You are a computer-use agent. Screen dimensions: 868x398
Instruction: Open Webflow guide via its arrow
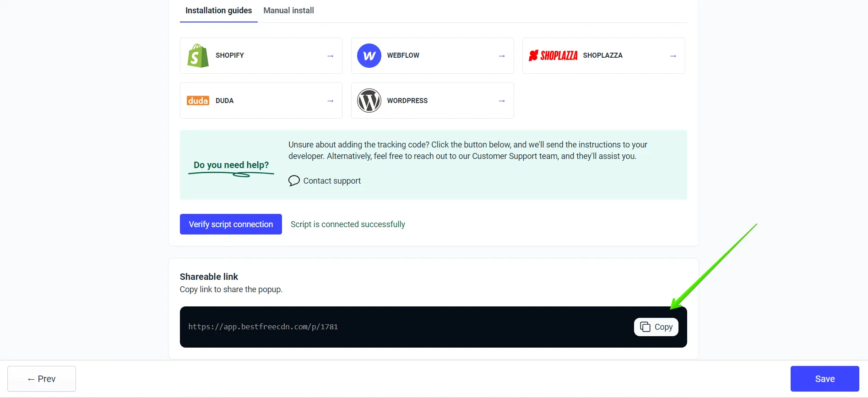[502, 56]
